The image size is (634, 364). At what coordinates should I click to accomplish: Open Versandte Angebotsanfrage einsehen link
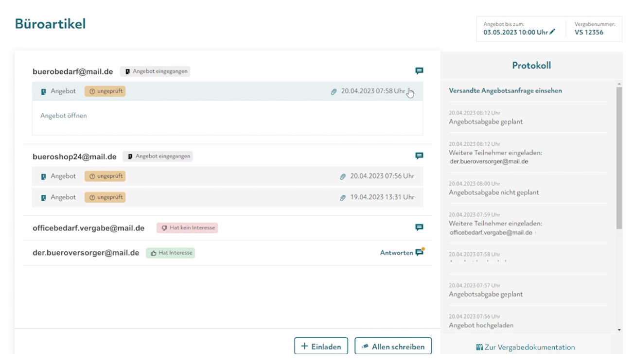[x=505, y=91]
